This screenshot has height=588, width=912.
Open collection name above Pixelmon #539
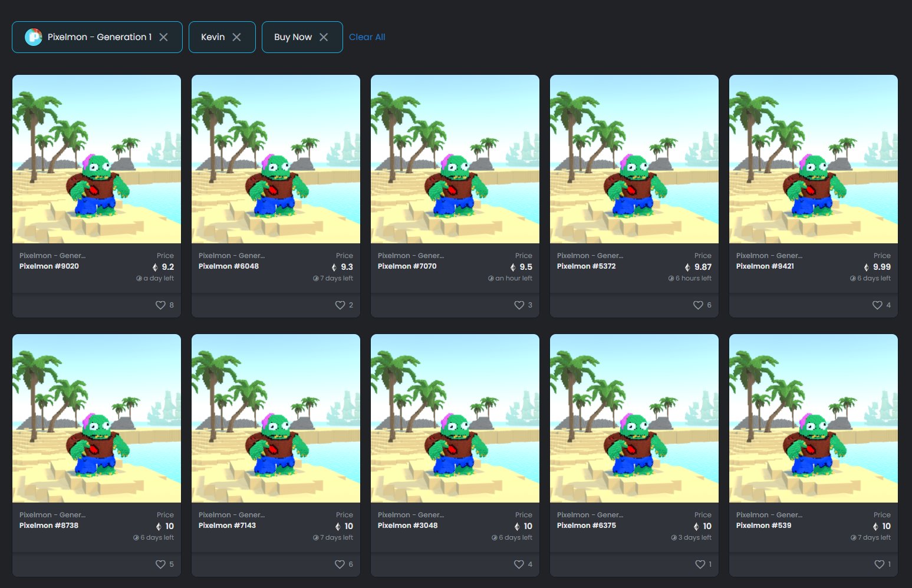[769, 515]
